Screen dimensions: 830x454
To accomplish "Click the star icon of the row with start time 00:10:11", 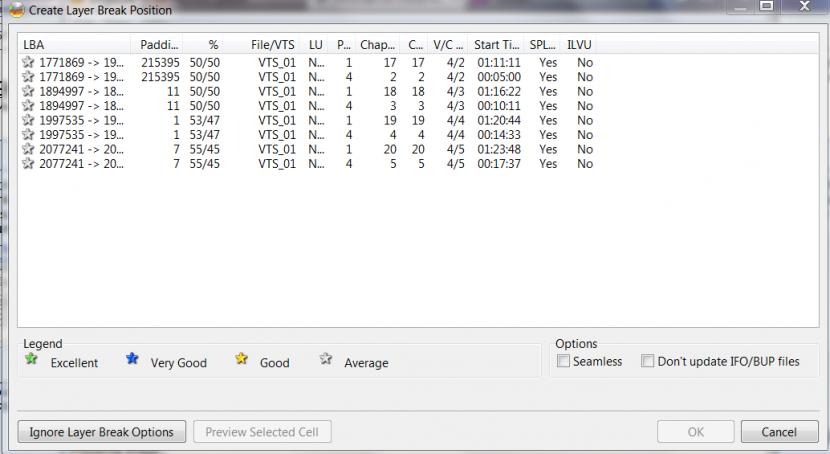I will [x=28, y=106].
